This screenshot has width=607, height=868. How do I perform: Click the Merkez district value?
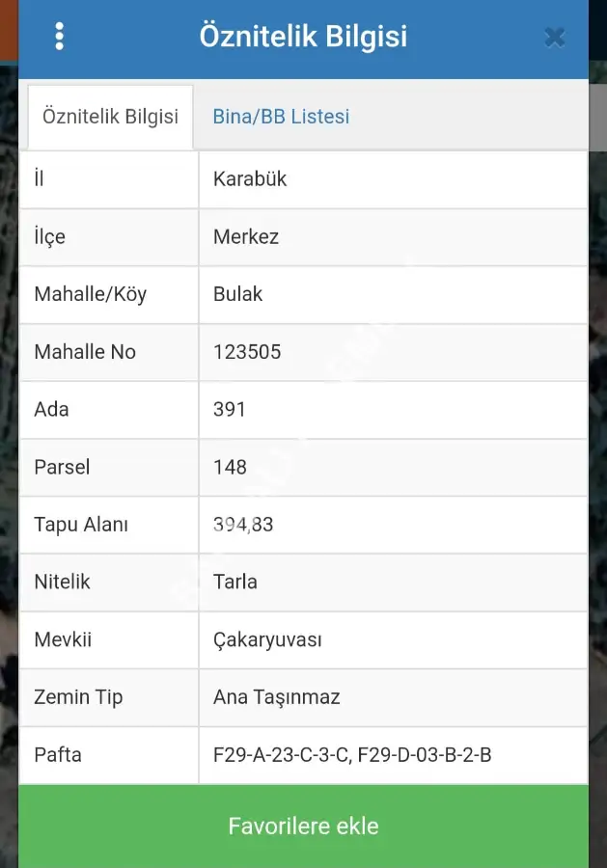pyautogui.click(x=246, y=237)
